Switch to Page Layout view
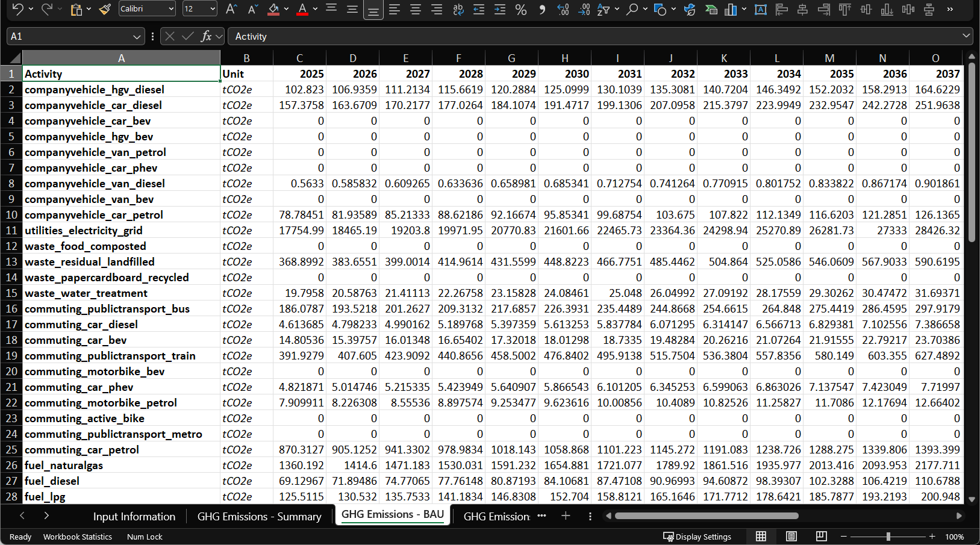980x545 pixels. 791,537
